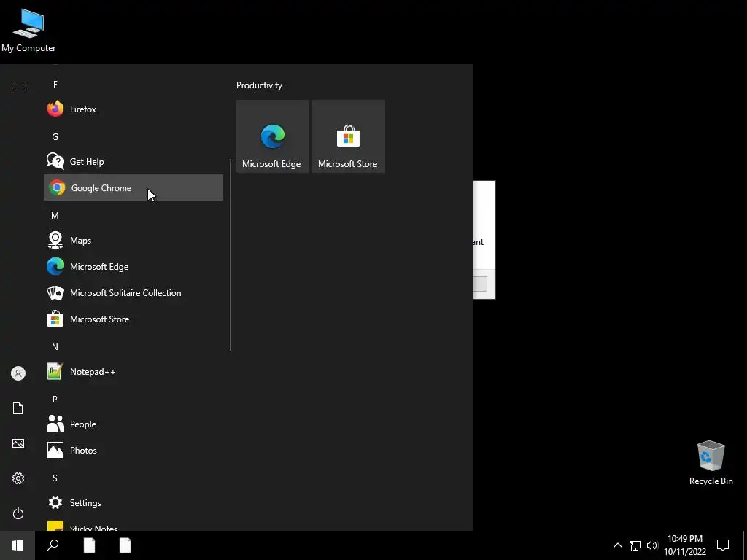This screenshot has width=747, height=560.
Task: Click the taskbar clock showing 10:49 PM
Action: [x=685, y=545]
